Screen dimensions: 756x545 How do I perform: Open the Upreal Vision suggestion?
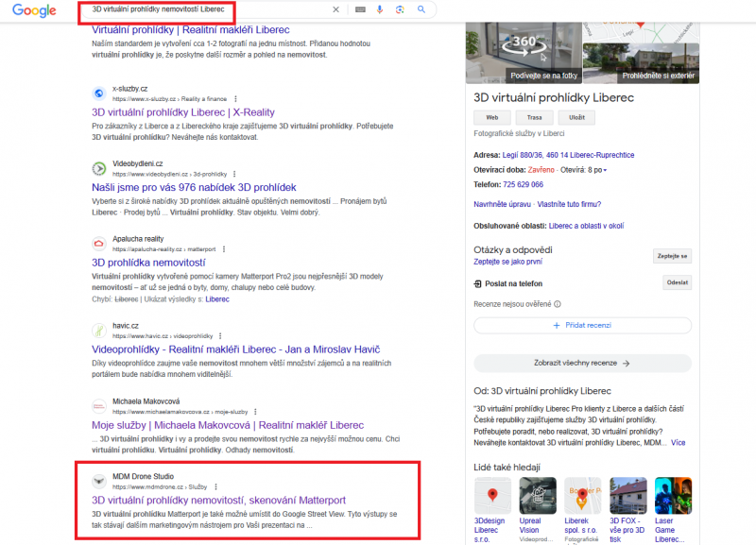click(x=538, y=510)
